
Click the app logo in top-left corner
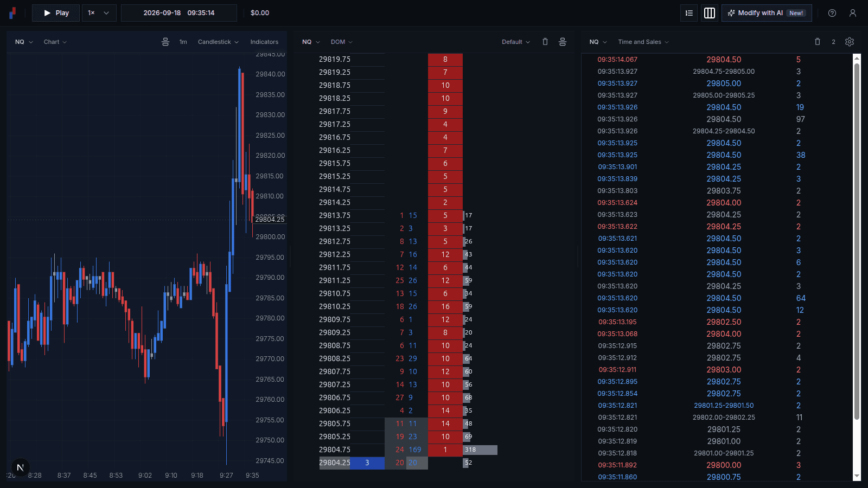12,12
